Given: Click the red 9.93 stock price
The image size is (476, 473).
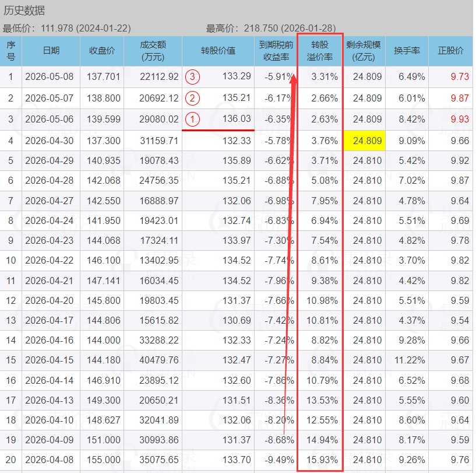Looking at the screenshot, I should [460, 119].
